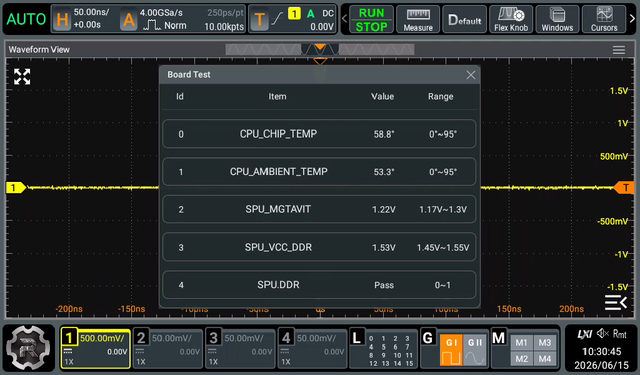Collapse toolbar with the left arrow

pos(344,19)
